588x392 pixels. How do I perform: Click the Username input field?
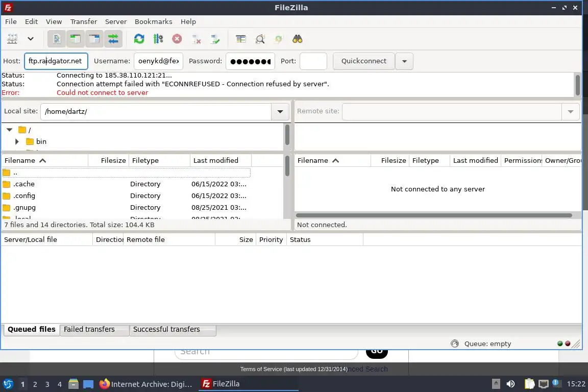coord(158,61)
